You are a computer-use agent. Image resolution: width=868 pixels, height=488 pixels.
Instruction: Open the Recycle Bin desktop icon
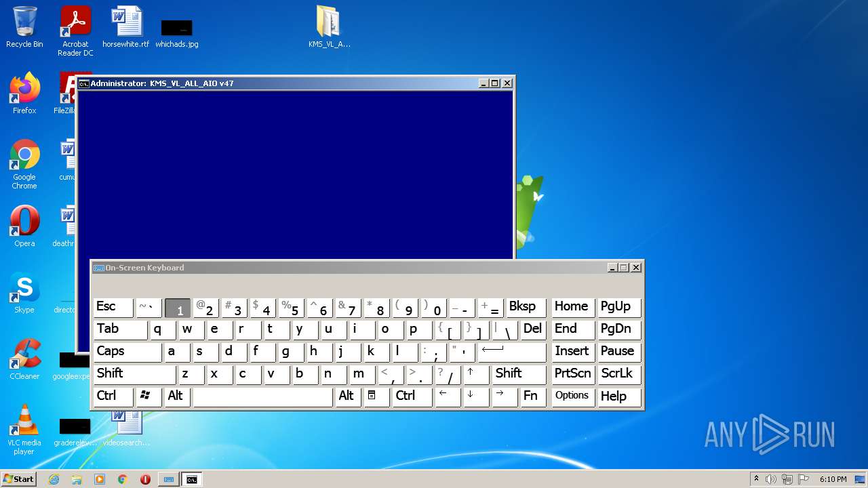pyautogui.click(x=24, y=28)
